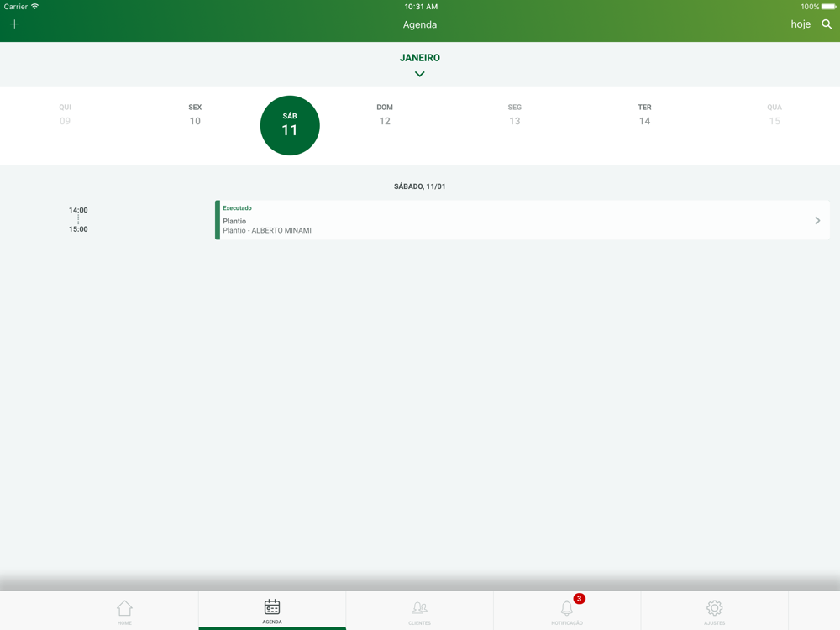This screenshot has height=630, width=840.
Task: Open search with the magnifier icon
Action: (x=827, y=24)
